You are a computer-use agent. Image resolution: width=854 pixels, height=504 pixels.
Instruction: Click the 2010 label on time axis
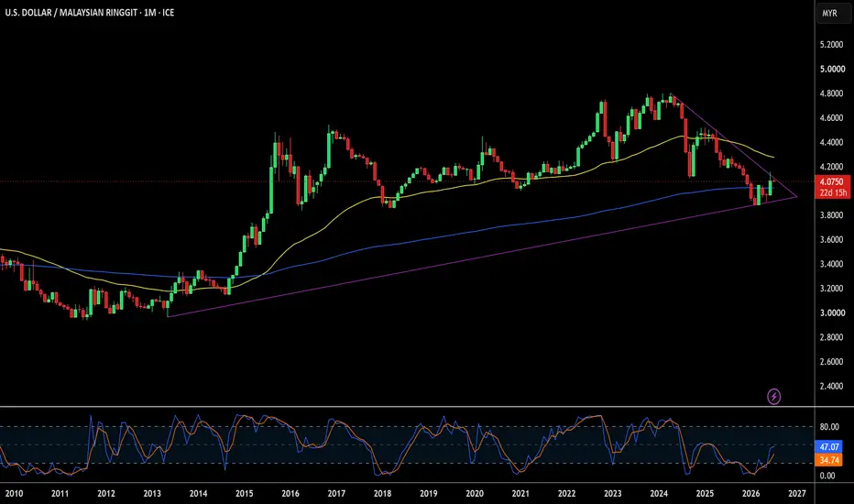[14, 494]
